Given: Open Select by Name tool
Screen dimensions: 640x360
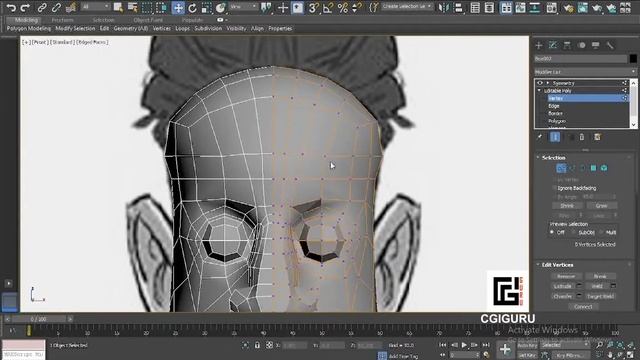Looking at the screenshot, I should click(x=133, y=7).
